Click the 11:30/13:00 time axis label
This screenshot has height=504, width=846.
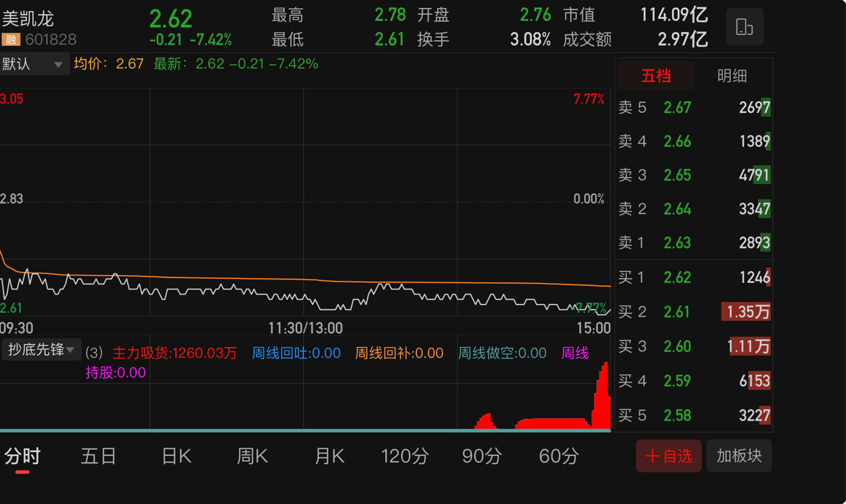[305, 327]
